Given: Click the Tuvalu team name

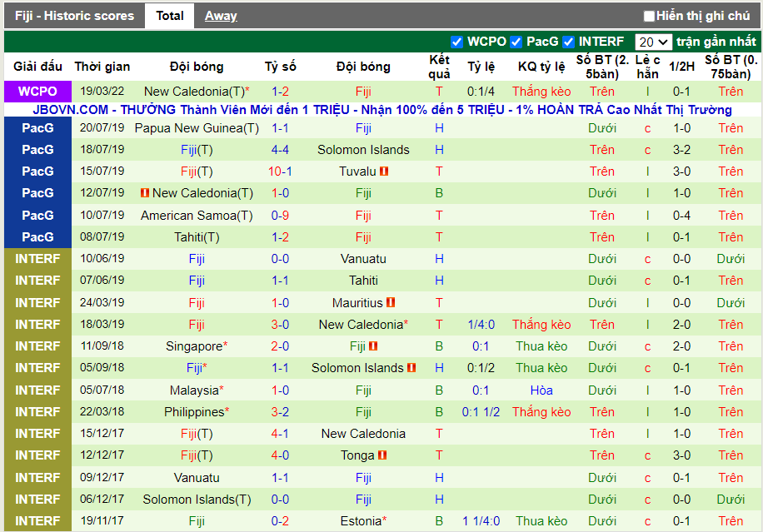Looking at the screenshot, I should point(357,172).
